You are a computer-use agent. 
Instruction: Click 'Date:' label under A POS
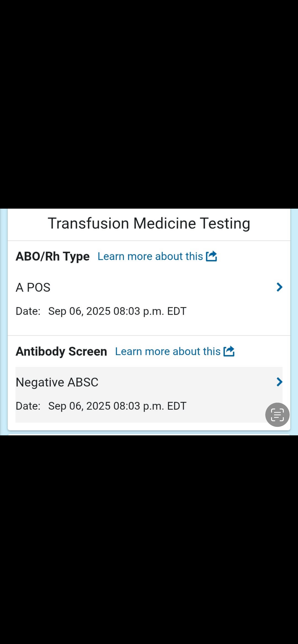click(28, 311)
